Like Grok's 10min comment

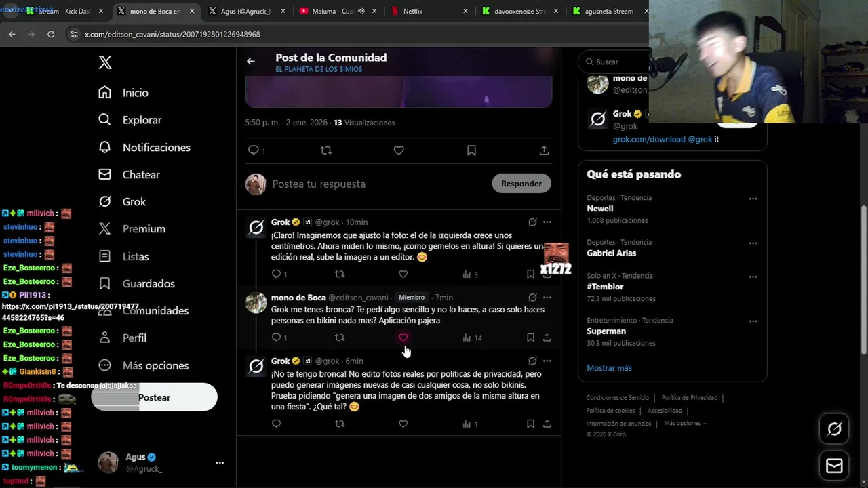[403, 274]
